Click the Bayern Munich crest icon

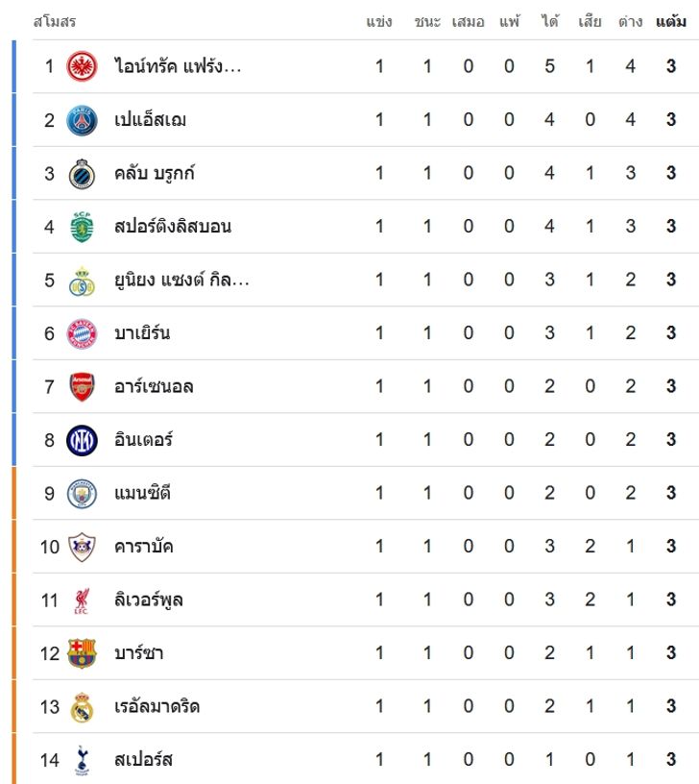pyautogui.click(x=82, y=333)
